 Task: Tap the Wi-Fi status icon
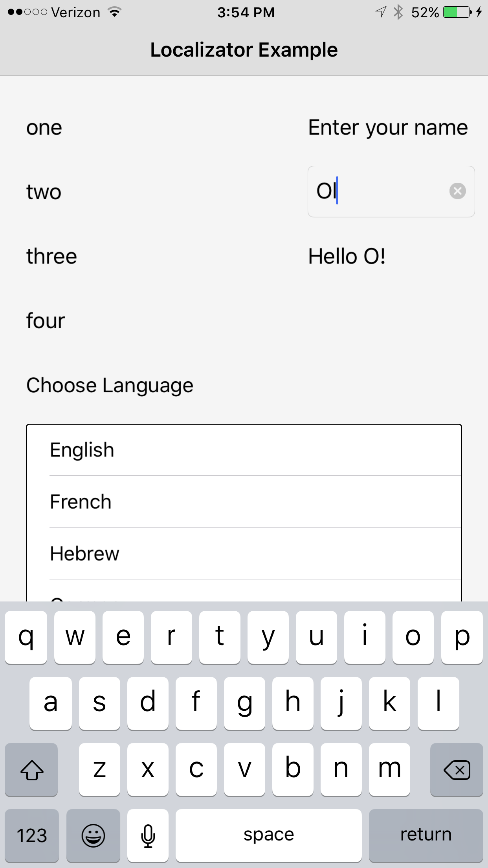115,13
